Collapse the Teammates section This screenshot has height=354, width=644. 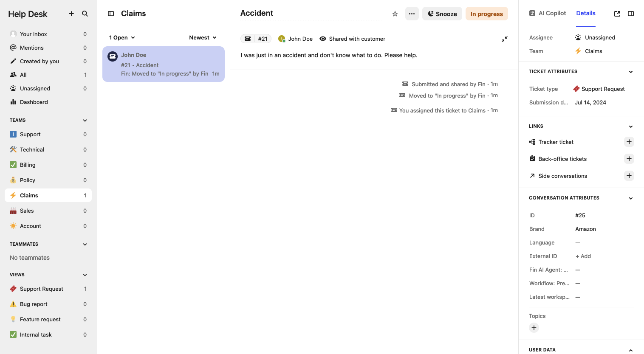[85, 244]
